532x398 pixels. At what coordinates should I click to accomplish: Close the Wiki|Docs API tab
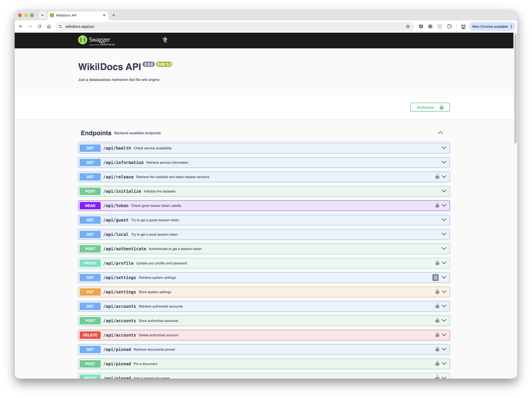click(x=104, y=15)
